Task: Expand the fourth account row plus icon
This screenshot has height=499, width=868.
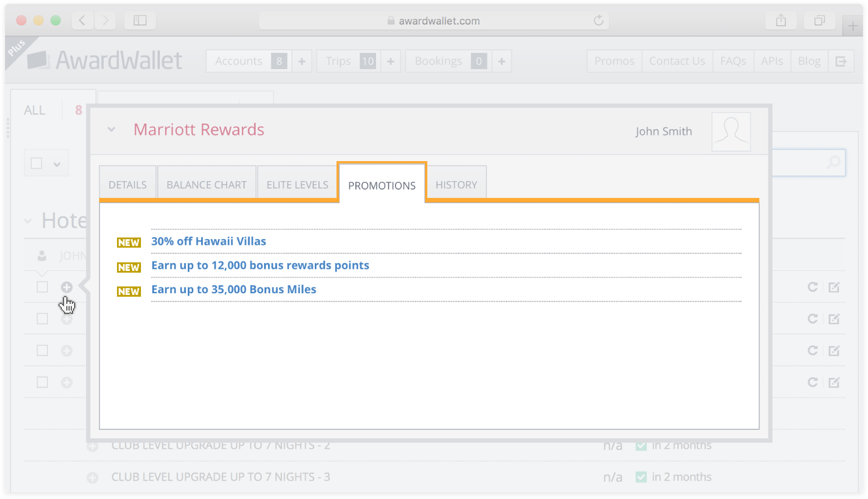Action: coord(67,382)
